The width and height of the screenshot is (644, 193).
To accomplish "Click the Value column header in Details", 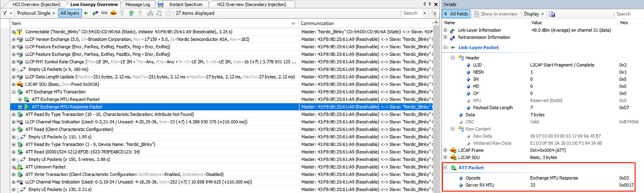I will (x=573, y=22).
